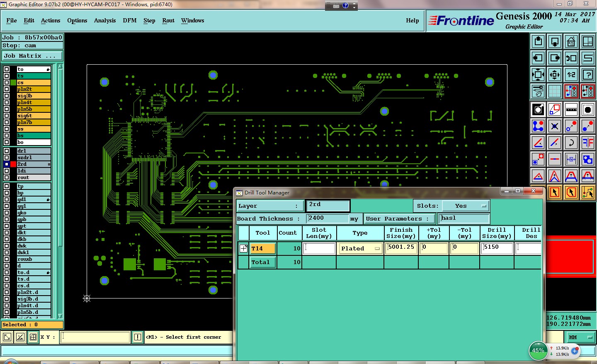Toggle the checkbox for layer 'rouxb'
The width and height of the screenshot is (597, 364).
point(7,259)
